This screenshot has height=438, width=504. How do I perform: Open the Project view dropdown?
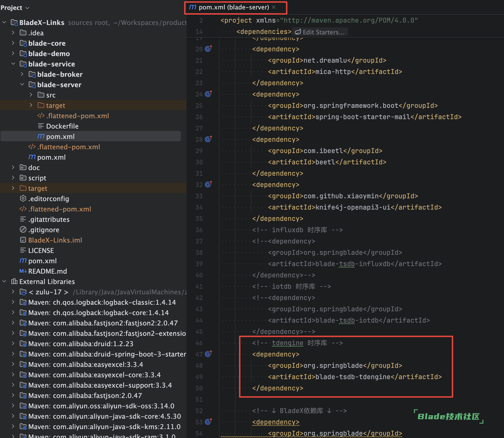click(x=27, y=8)
